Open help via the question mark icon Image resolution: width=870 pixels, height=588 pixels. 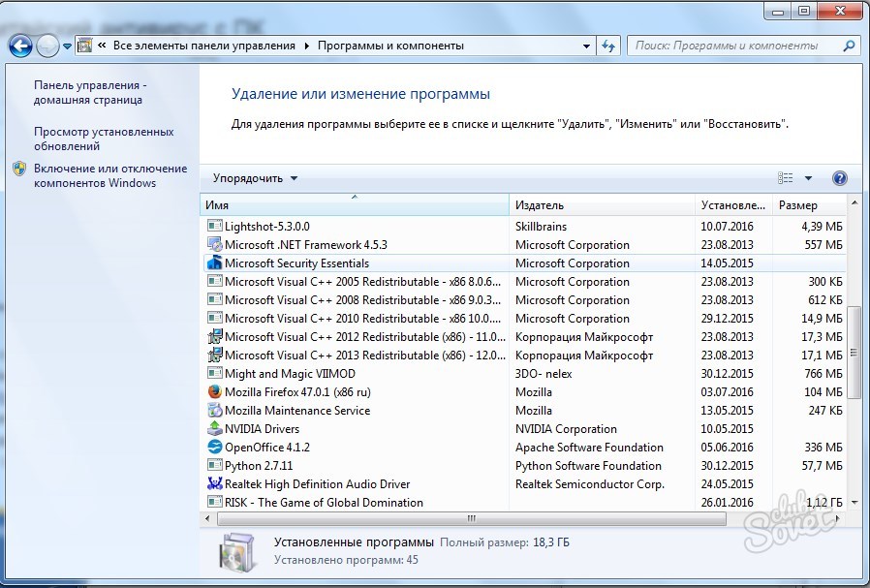coord(839,178)
